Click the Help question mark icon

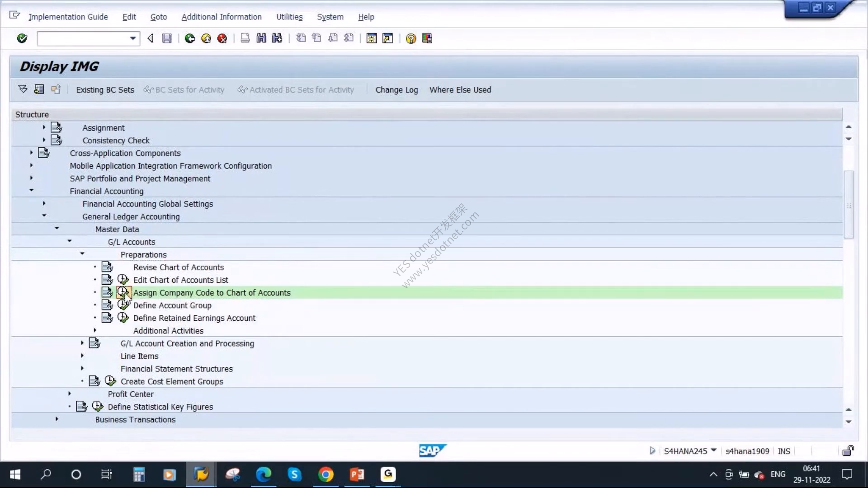pos(410,38)
